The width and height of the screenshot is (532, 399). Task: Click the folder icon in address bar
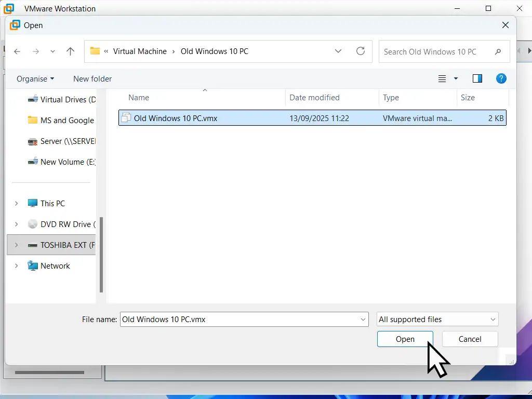pos(95,51)
